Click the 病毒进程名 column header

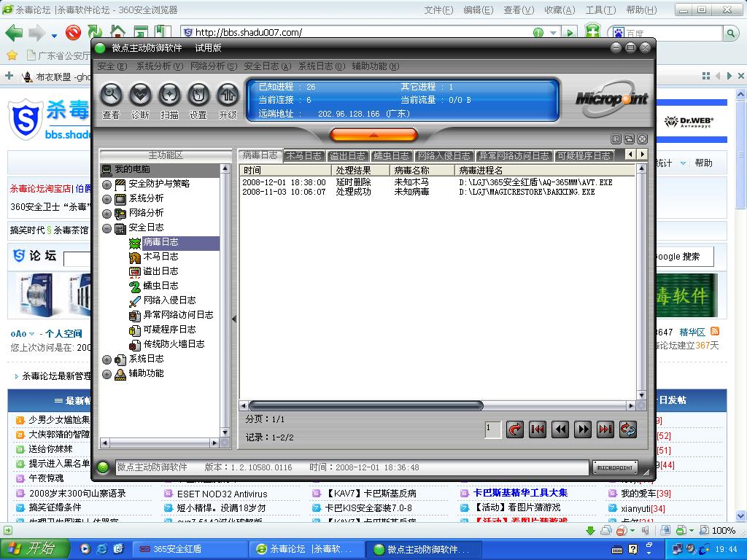tap(545, 171)
